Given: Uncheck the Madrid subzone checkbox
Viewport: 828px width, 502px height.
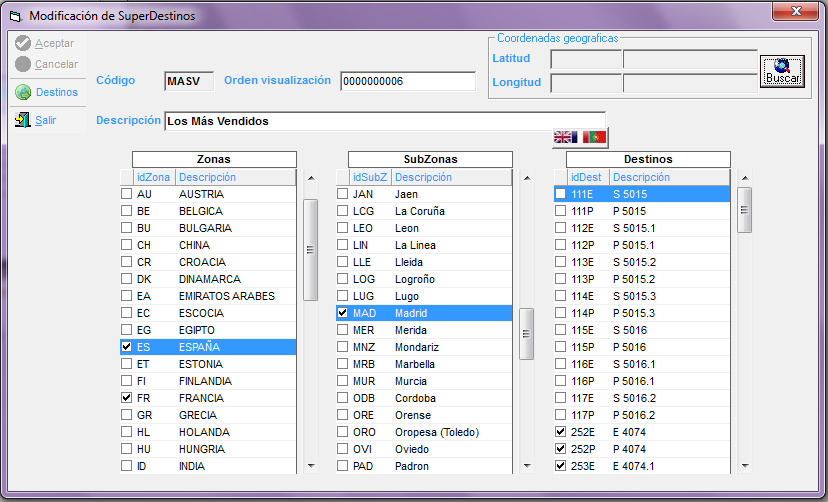Looking at the screenshot, I should 343,312.
